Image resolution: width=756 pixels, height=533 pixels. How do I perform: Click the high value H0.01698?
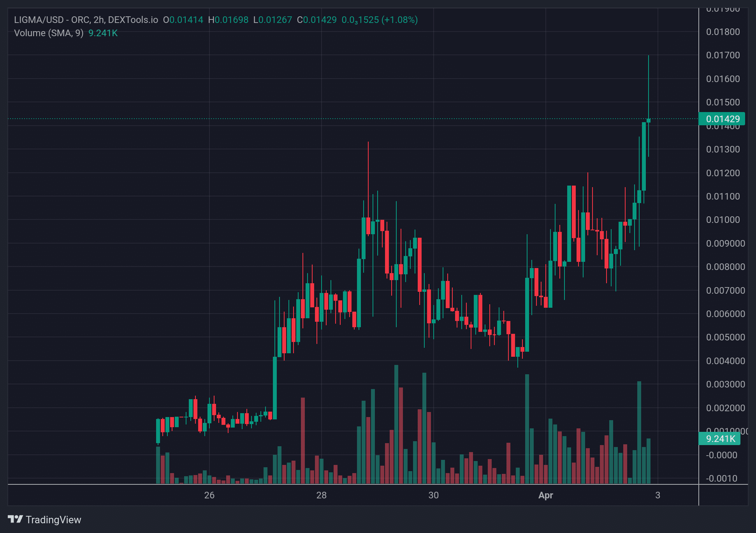point(228,20)
